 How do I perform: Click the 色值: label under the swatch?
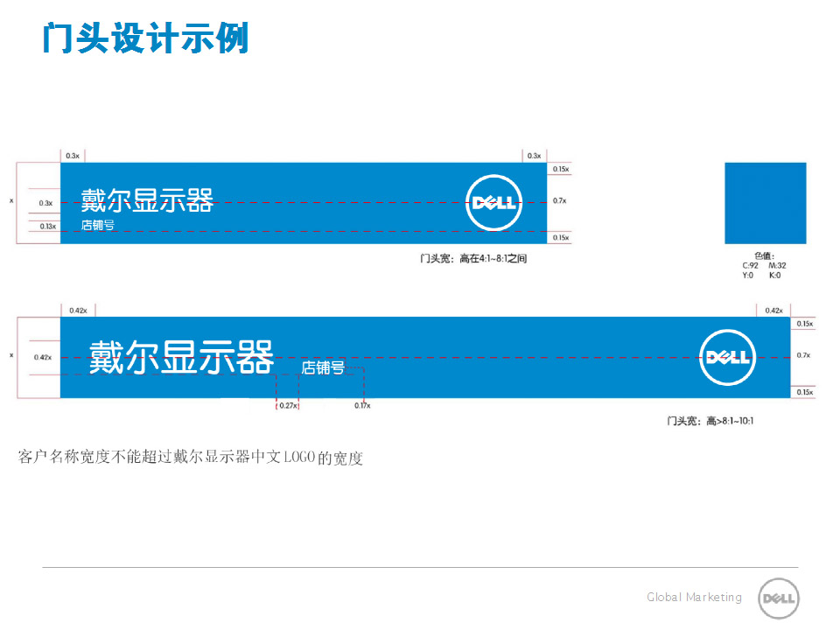coord(765,255)
